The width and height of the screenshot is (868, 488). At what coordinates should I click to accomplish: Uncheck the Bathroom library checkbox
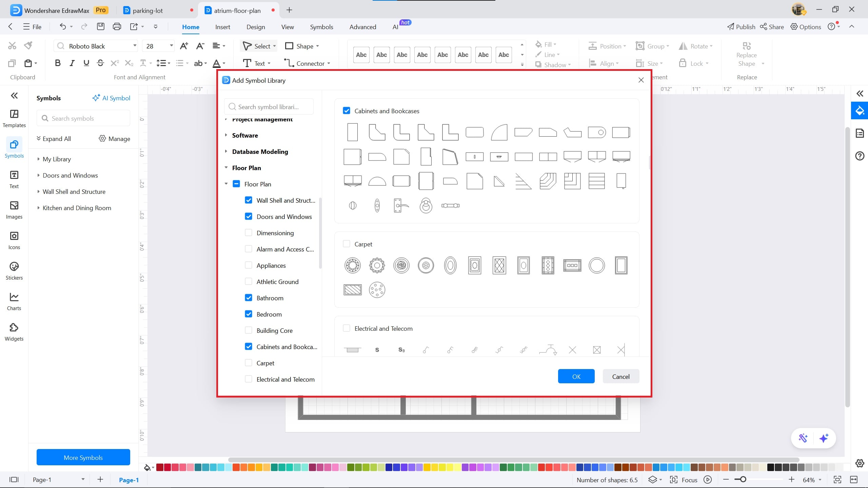point(249,298)
